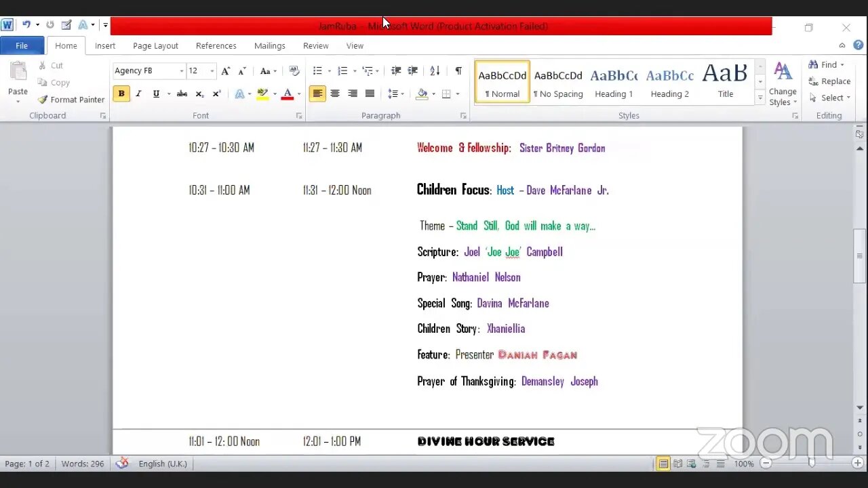Viewport: 868px width, 488px height.
Task: Click the Format Painter brush
Action: pos(43,100)
